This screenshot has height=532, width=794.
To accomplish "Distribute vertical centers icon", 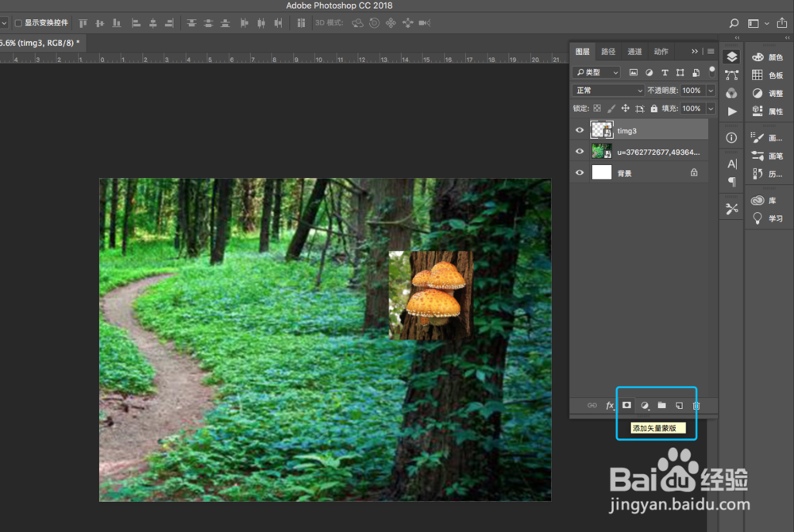I will click(208, 23).
